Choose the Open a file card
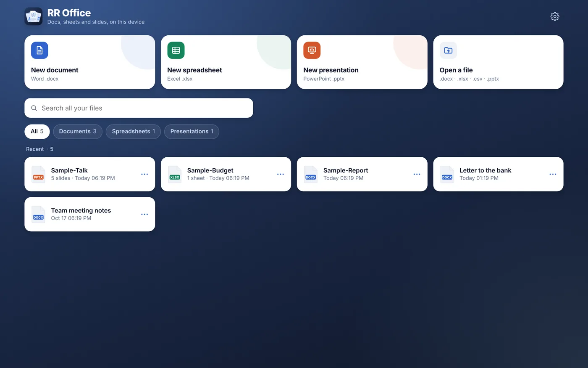588x368 pixels. [x=498, y=62]
